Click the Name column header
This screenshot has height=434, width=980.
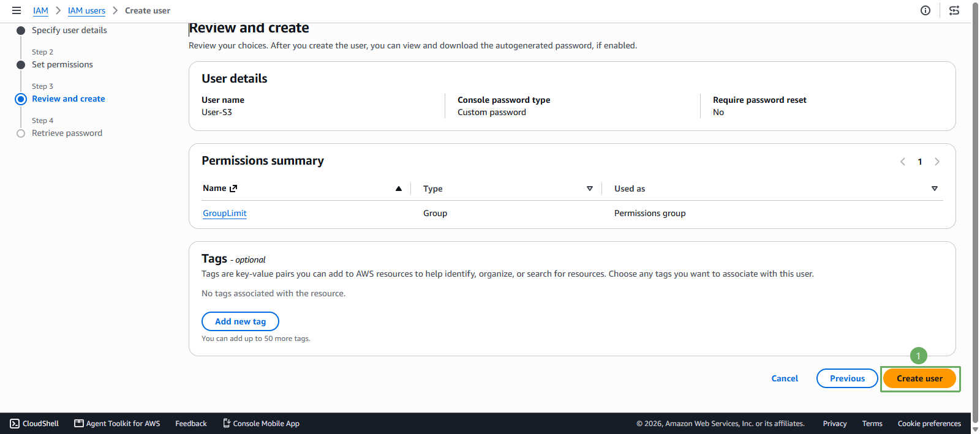(214, 188)
